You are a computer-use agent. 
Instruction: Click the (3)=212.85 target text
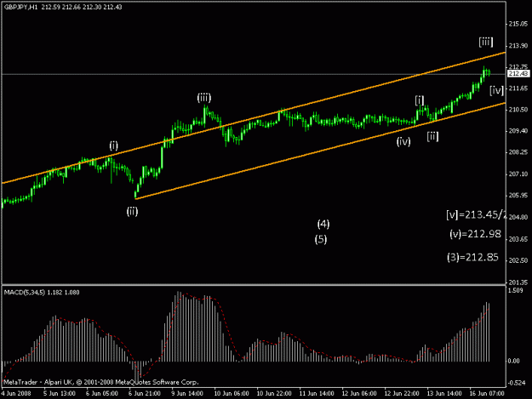coord(473,257)
